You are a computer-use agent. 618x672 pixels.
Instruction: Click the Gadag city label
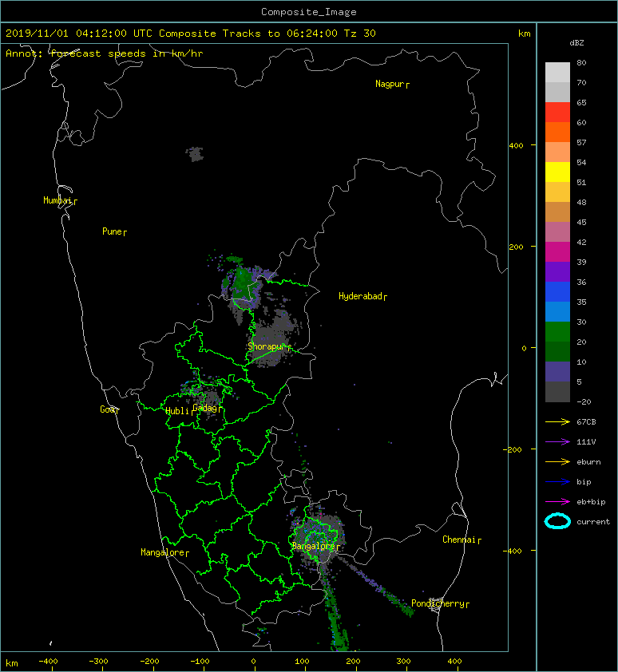204,408
